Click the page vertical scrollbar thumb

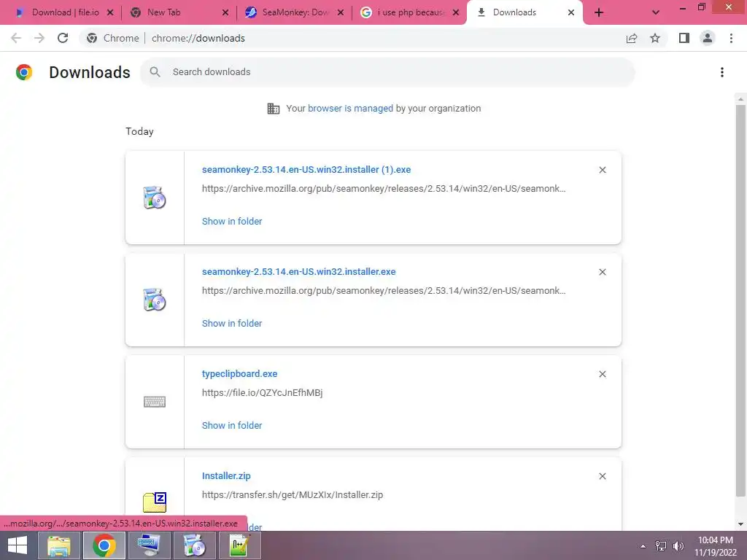[x=740, y=300]
